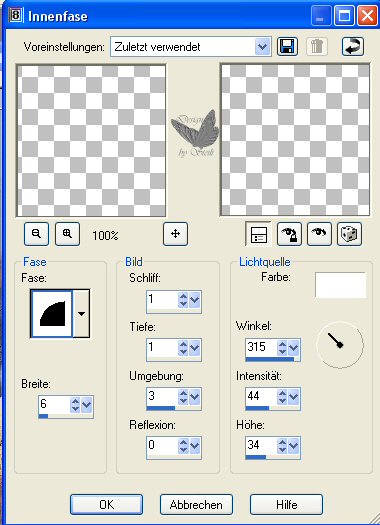The width and height of the screenshot is (380, 525).
Task: Reset settings to default with the arrow icon
Action: pos(353,47)
